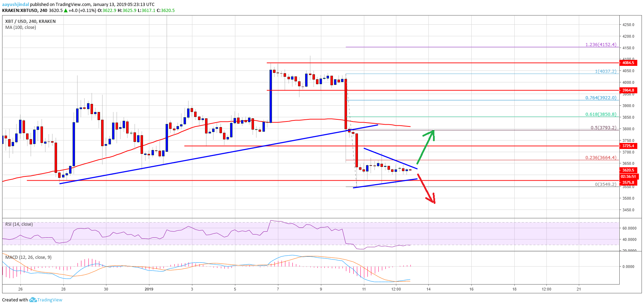Screen dimensions: 644x306
Task: Select the Fibonacci 0(3549.2) level label
Action: [606, 185]
